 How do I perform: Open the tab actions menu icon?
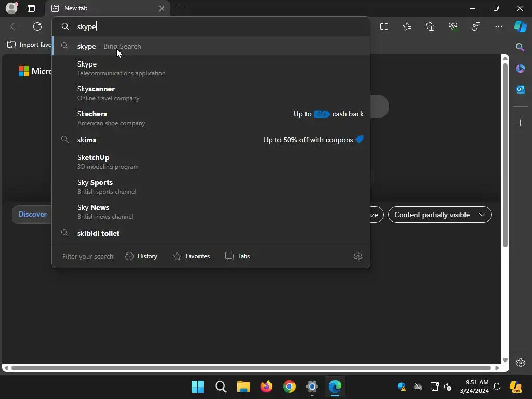[x=31, y=8]
